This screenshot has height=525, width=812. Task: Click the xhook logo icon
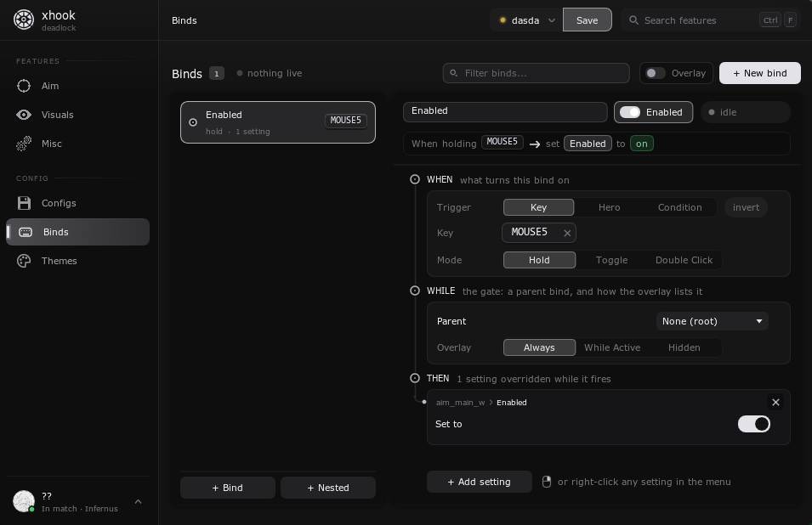[x=24, y=20]
